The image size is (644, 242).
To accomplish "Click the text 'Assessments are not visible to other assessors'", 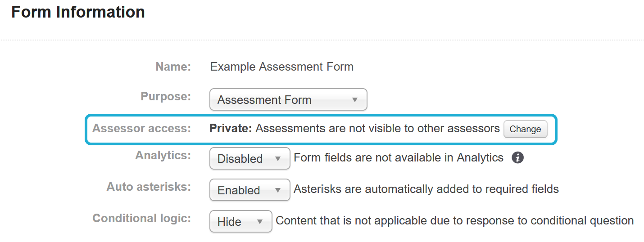I will pyautogui.click(x=377, y=129).
